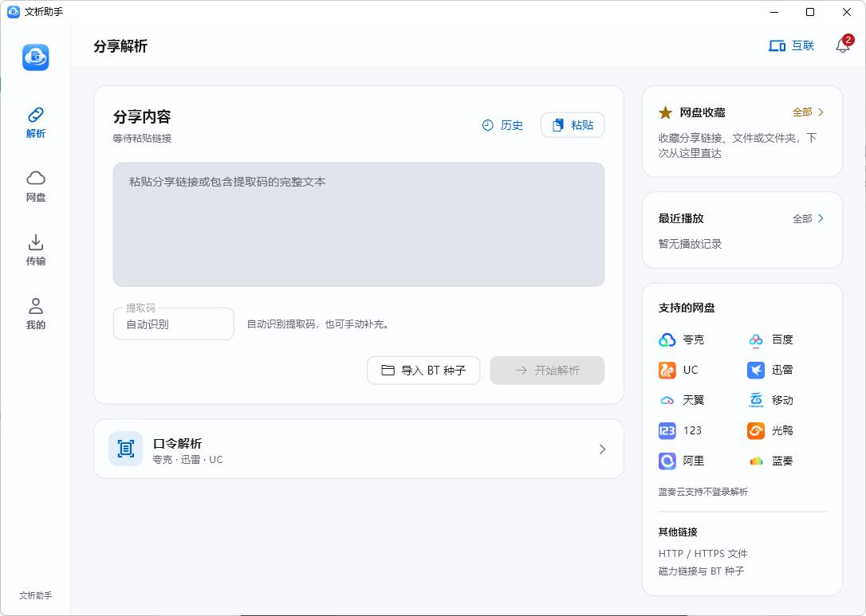Click the 天翼 cloud icon
Screen dimensions: 866x616
tap(667, 400)
